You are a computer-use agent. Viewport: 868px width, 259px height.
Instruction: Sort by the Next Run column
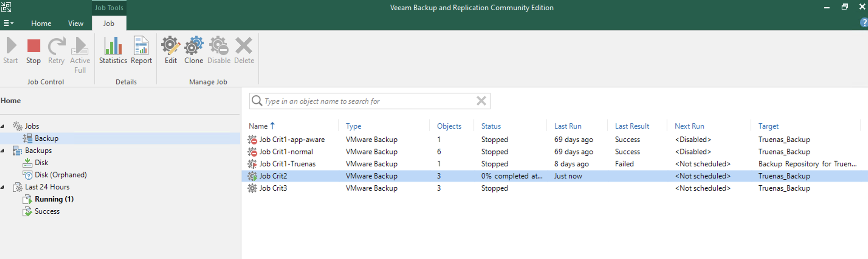(x=689, y=126)
